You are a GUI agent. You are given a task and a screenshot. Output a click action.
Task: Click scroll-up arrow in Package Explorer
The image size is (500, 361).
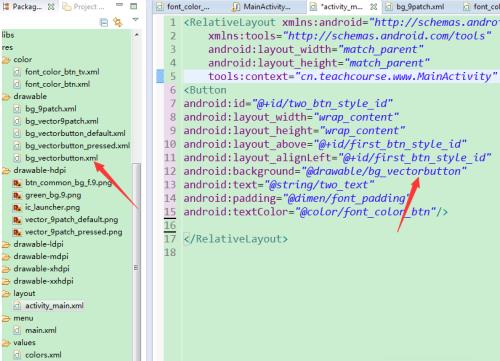click(136, 35)
